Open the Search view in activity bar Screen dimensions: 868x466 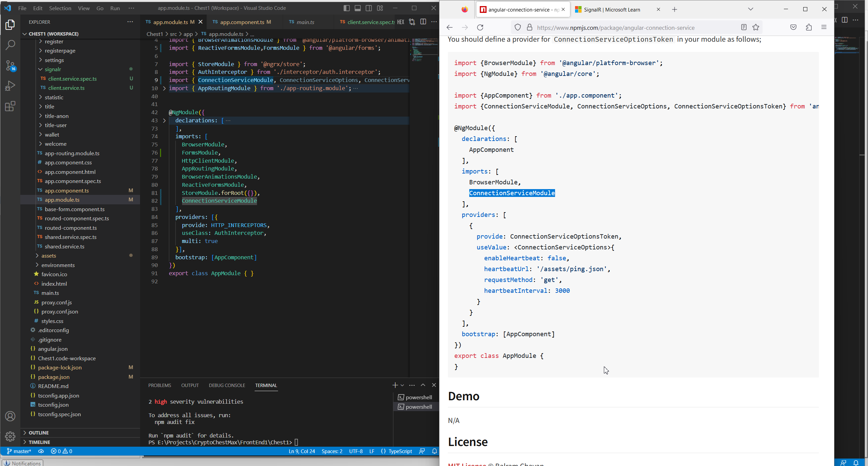[x=10, y=45]
